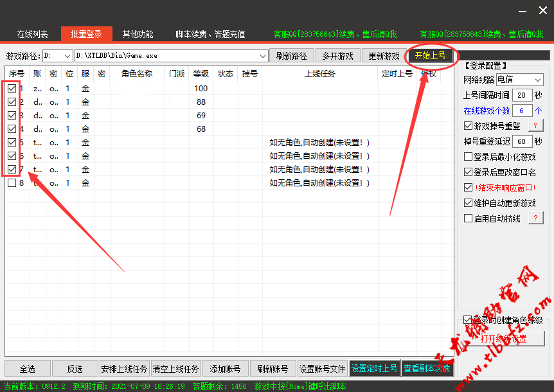Click row 5's 如无角色,自动创建 task text
Viewport: 554px width, 392px height.
click(319, 143)
